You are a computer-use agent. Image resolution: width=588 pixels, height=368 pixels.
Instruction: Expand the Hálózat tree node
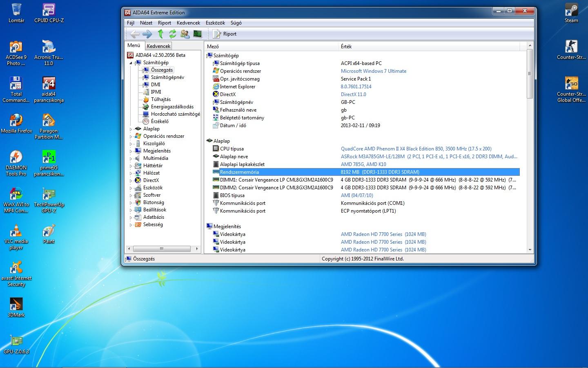[131, 173]
